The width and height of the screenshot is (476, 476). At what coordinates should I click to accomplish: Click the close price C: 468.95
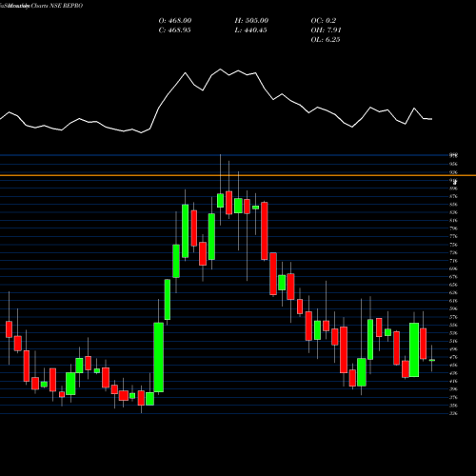(x=174, y=30)
